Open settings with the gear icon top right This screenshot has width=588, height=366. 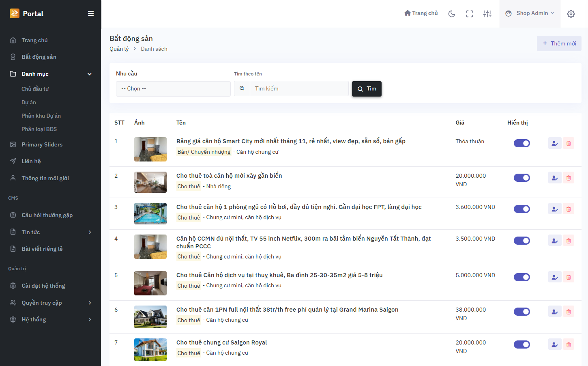coord(571,13)
